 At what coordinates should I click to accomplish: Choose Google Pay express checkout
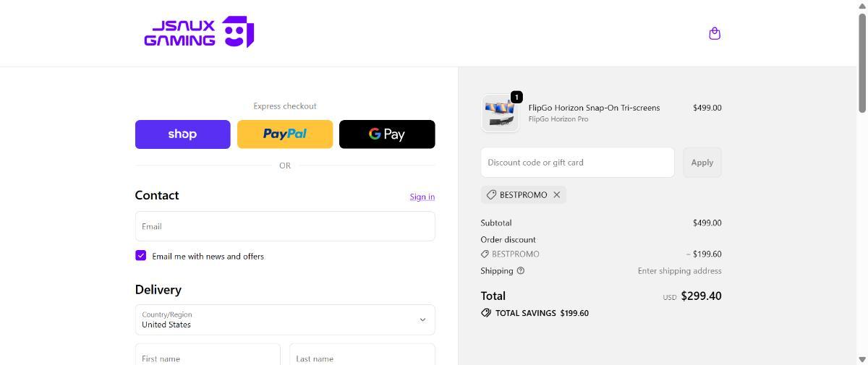pos(387,134)
